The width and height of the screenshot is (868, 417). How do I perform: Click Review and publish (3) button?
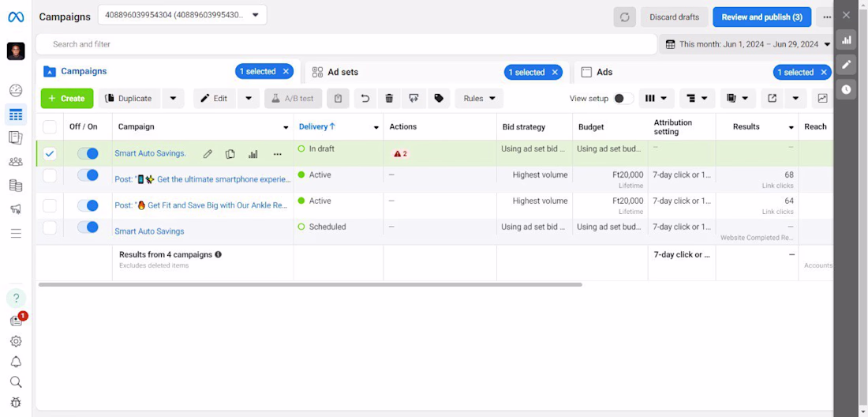coord(761,17)
